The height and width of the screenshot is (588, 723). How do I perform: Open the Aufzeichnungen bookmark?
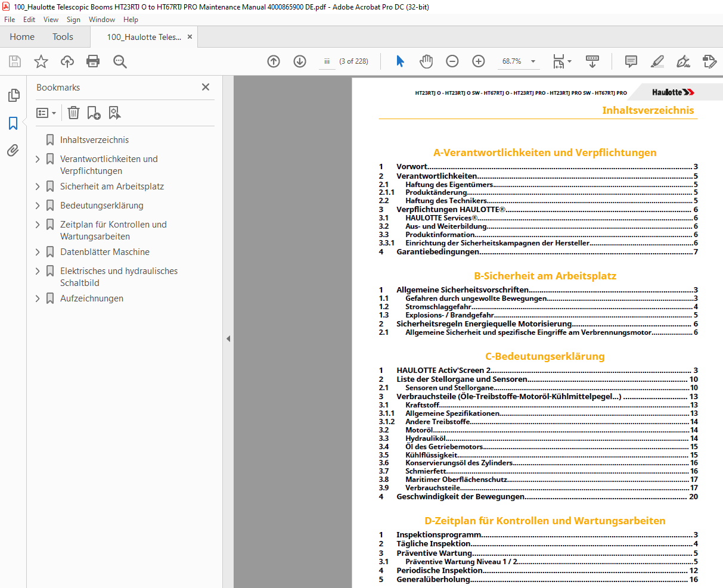coord(92,298)
